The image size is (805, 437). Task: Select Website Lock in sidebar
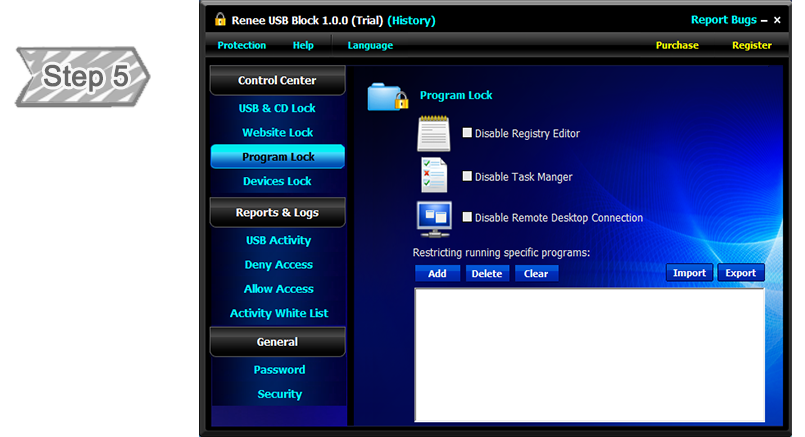(x=277, y=132)
